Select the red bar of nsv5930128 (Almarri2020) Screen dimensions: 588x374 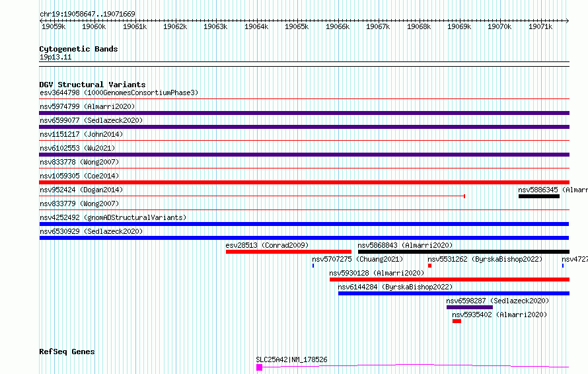[449, 280]
